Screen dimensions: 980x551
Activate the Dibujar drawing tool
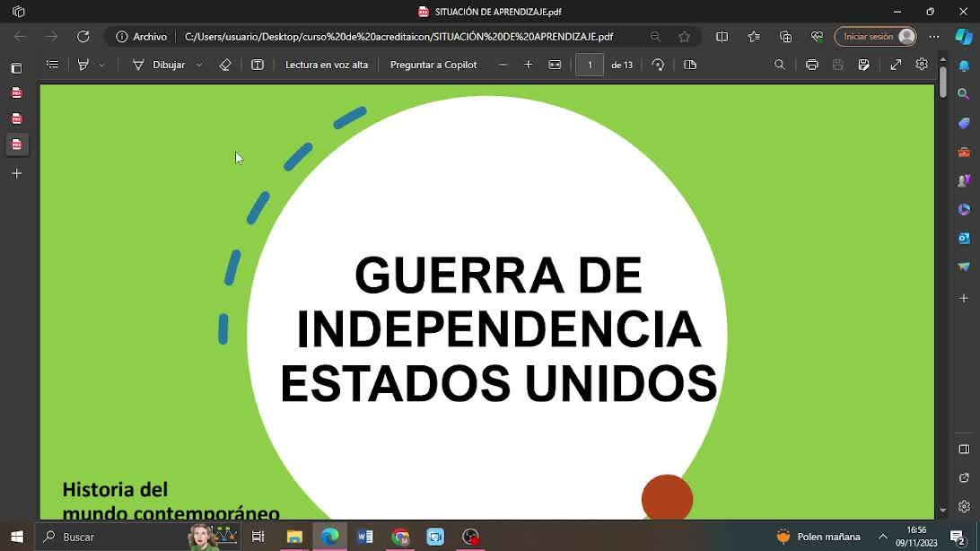click(159, 65)
